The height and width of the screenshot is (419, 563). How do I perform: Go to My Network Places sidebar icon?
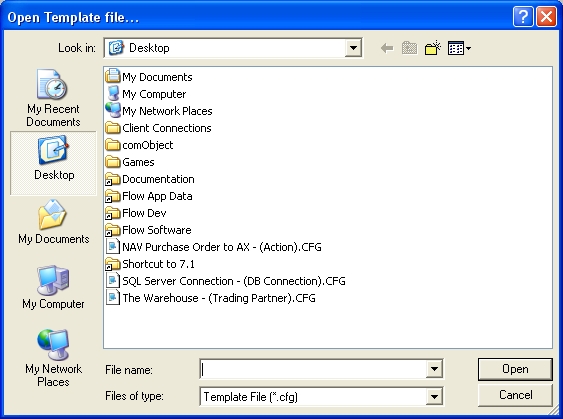53,358
